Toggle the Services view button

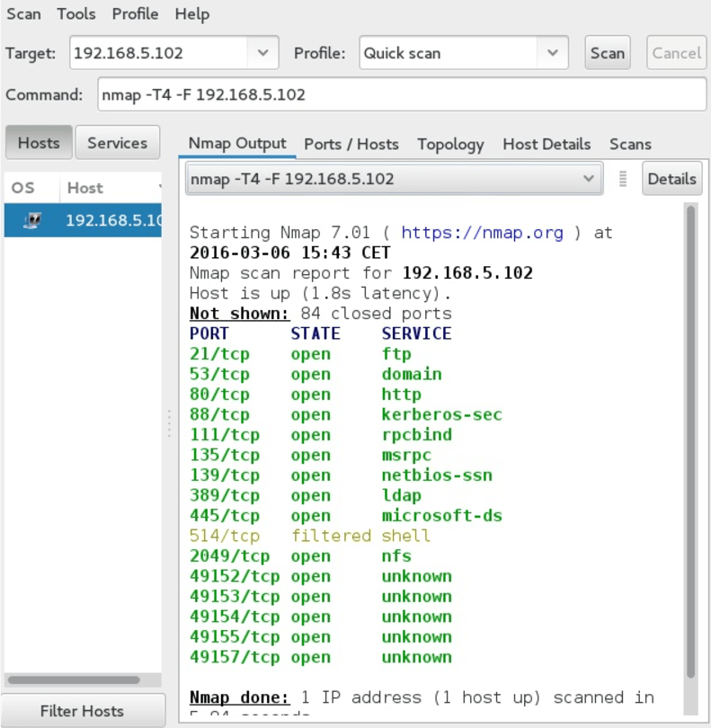(x=117, y=143)
